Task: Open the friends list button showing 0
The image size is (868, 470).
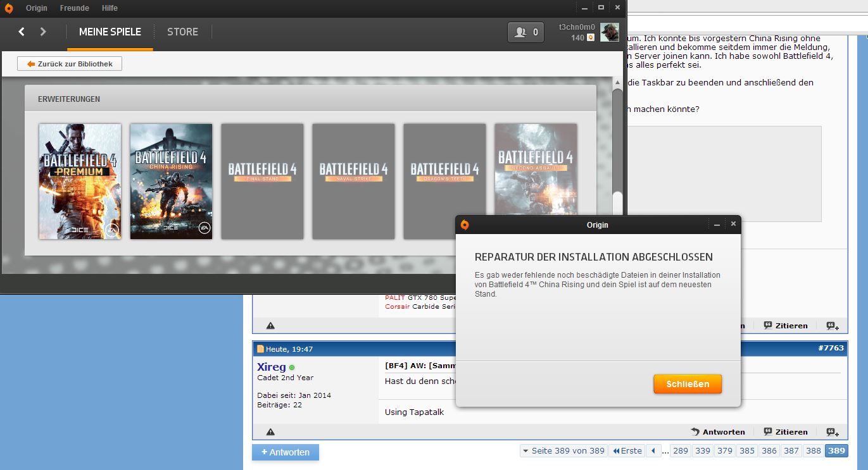Action: tap(525, 32)
